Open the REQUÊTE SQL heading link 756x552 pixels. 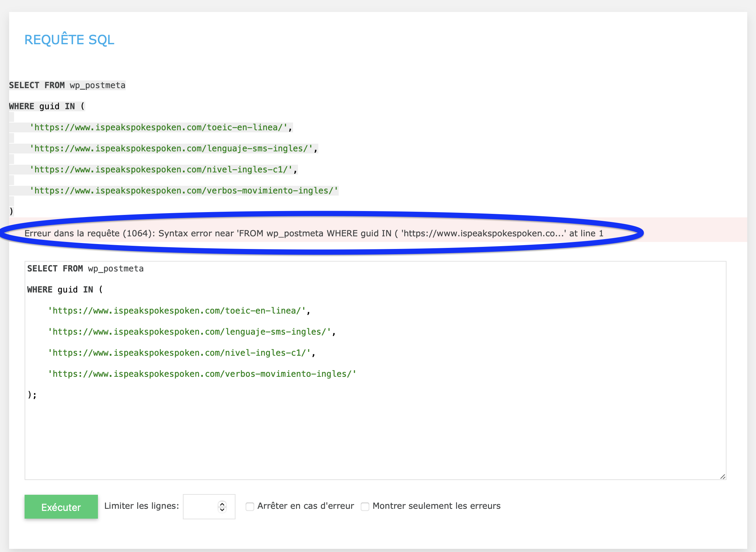tap(69, 40)
